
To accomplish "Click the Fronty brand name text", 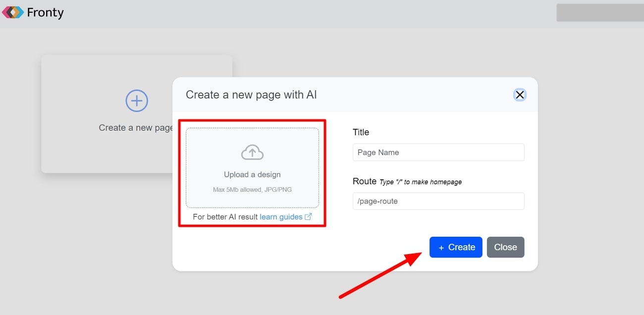I will click(45, 12).
